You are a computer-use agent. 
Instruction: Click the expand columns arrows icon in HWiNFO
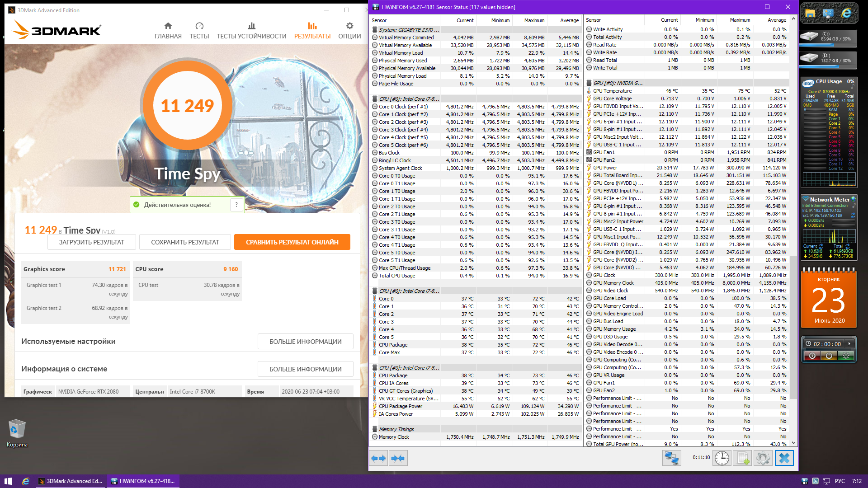pyautogui.click(x=378, y=458)
